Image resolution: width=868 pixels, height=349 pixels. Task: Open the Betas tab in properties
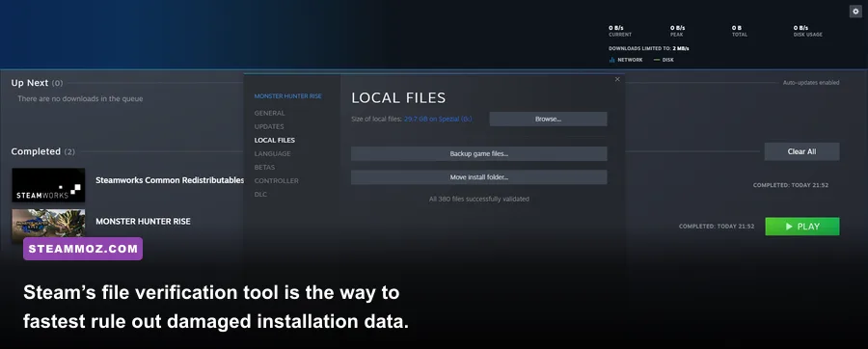(264, 167)
